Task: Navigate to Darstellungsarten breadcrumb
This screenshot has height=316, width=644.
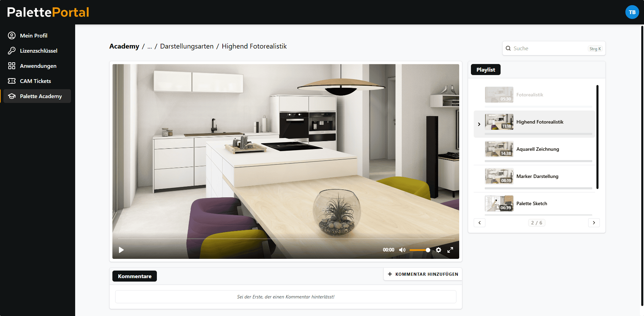Action: coord(187,46)
